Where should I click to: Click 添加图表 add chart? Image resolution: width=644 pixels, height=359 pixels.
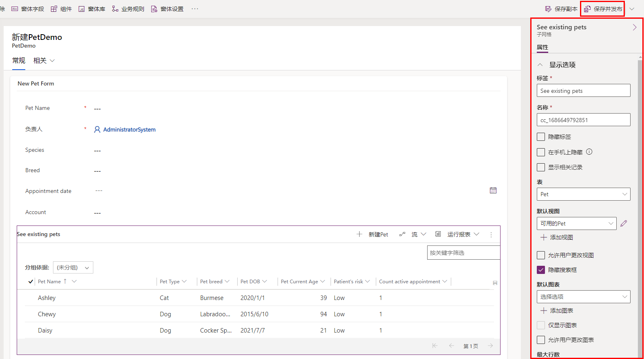(557, 311)
